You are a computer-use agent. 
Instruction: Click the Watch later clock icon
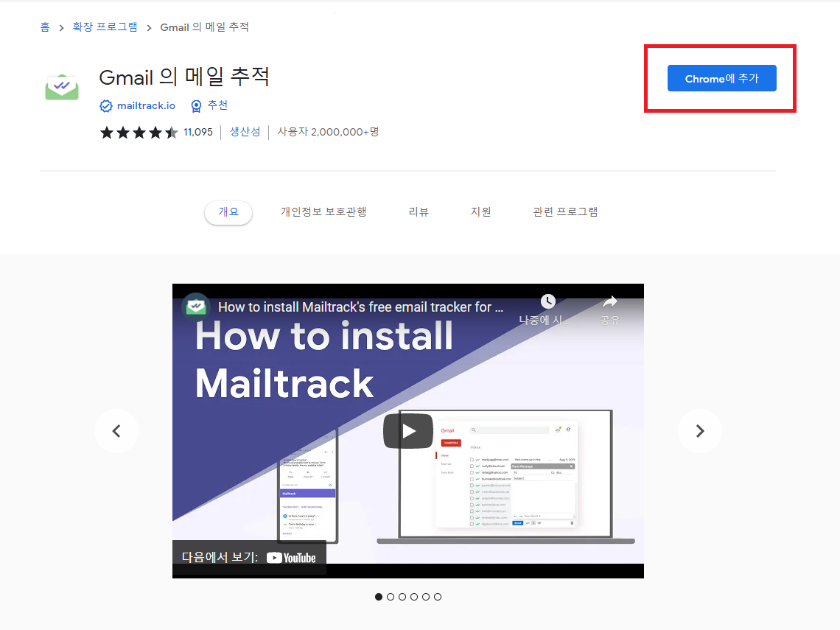click(x=547, y=301)
